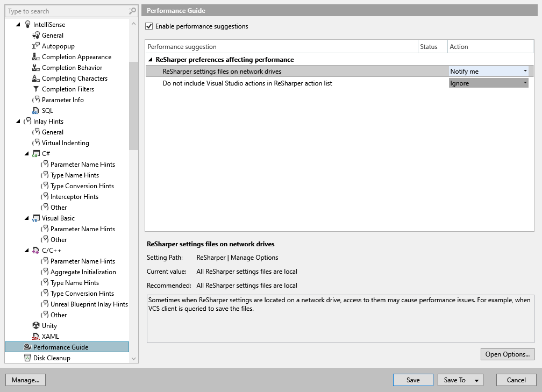This screenshot has width=542, height=392.
Task: Click the Completion Appearance icon
Action: tap(36, 56)
